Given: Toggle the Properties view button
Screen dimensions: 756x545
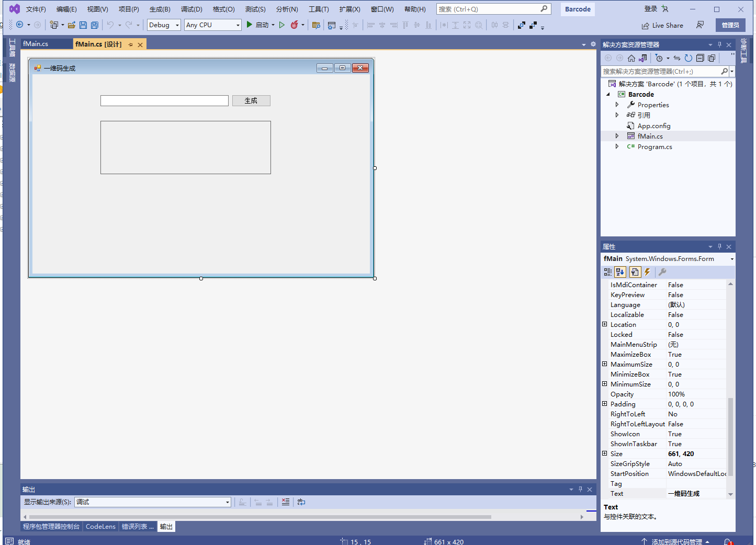Looking at the screenshot, I should pyautogui.click(x=635, y=272).
